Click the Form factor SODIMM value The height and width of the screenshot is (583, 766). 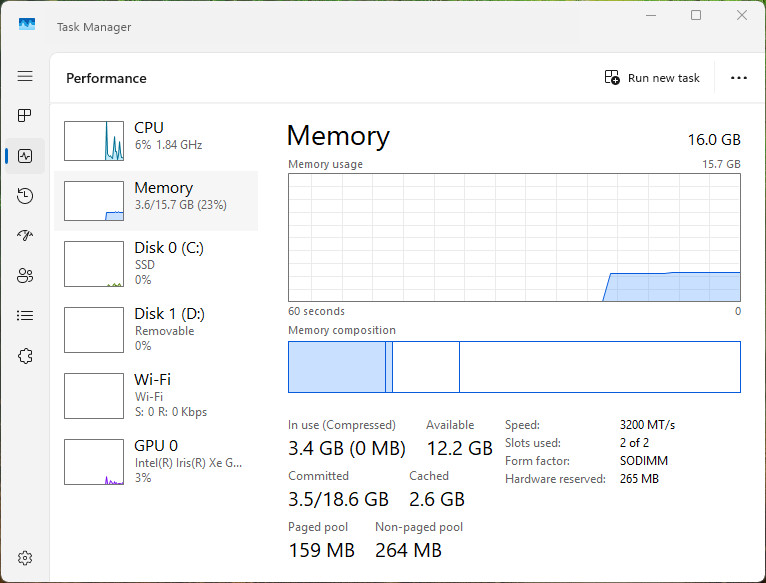pos(644,461)
